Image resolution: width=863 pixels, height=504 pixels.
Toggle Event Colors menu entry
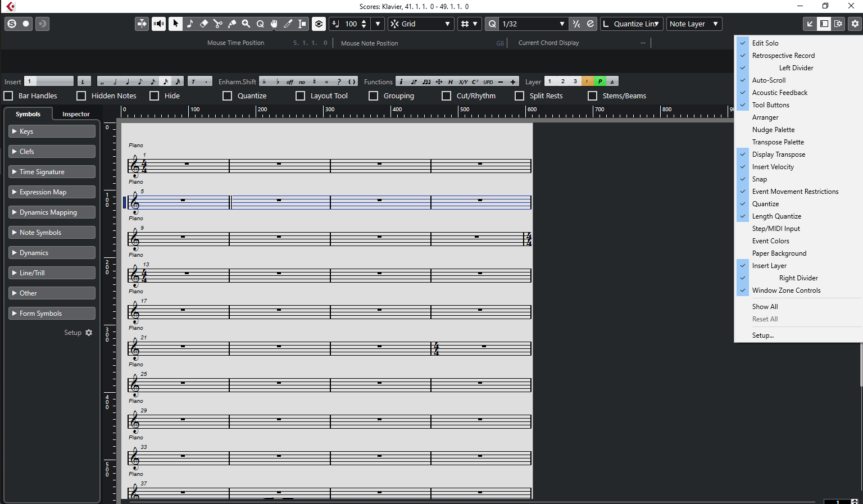pos(798,241)
